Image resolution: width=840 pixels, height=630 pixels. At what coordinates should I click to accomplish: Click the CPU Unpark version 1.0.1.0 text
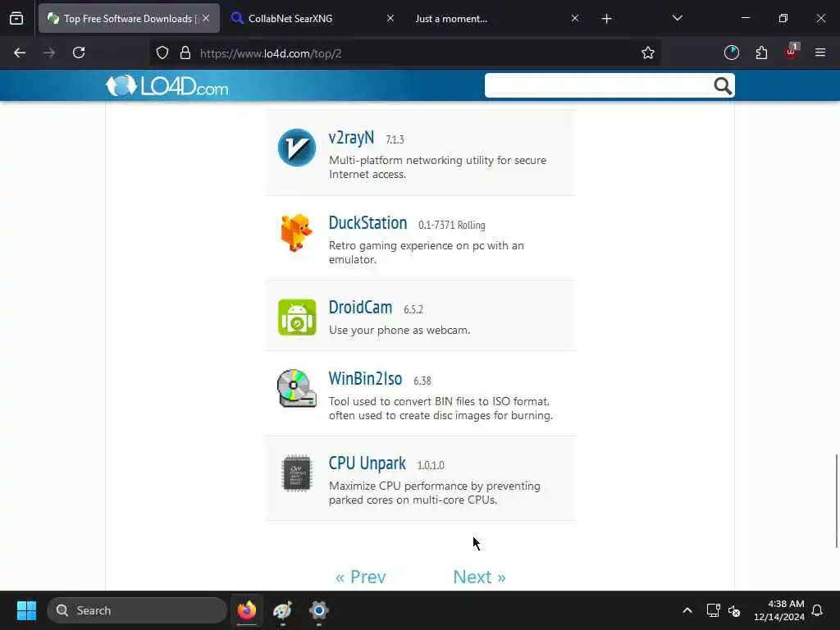(x=431, y=466)
